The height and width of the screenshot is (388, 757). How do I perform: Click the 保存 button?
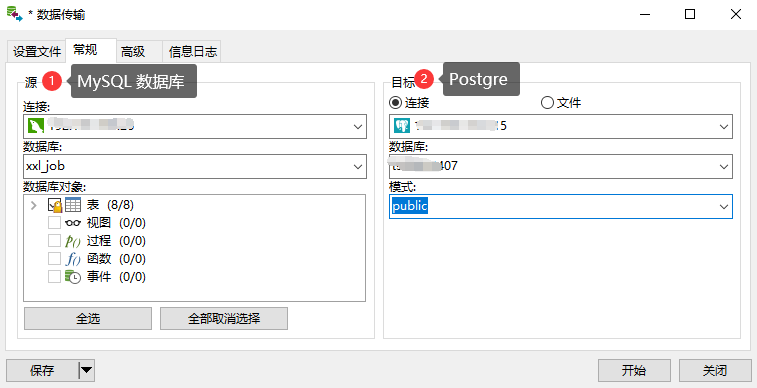[42, 370]
